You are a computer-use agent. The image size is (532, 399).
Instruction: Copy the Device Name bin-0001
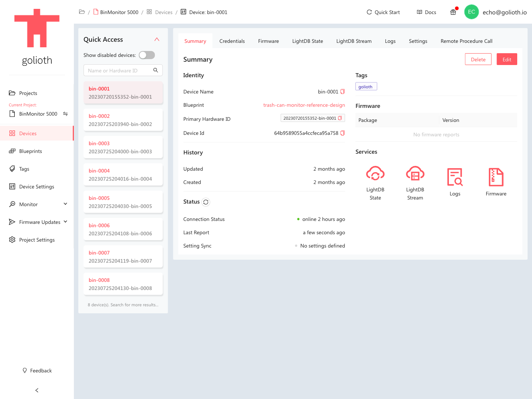[342, 92]
